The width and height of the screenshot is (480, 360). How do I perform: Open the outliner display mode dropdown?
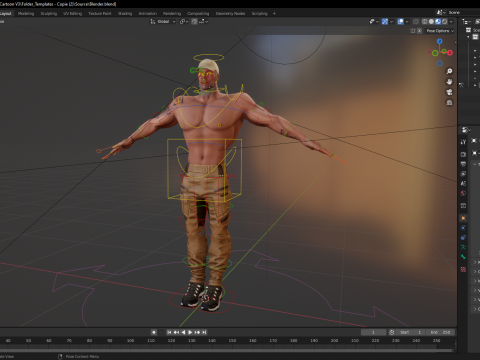point(467,21)
